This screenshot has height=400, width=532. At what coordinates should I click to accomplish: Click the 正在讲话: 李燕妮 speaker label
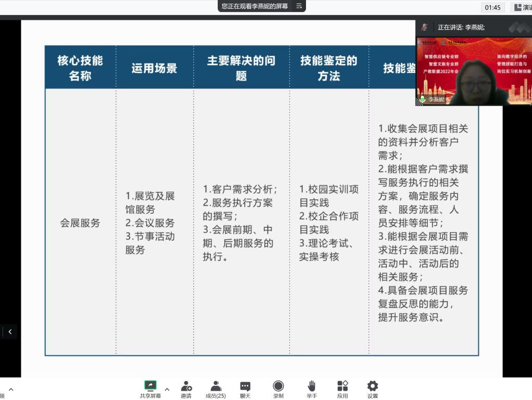coord(461,27)
